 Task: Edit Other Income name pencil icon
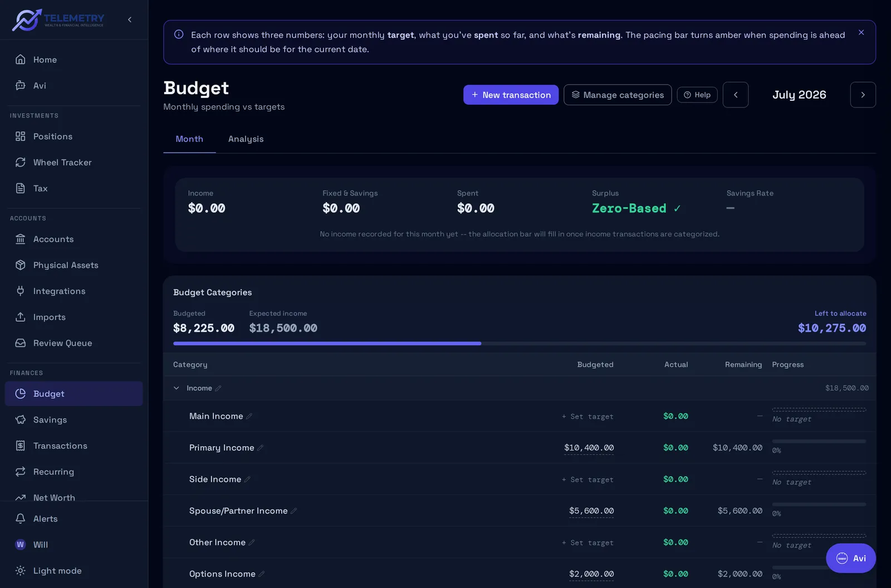tap(252, 542)
